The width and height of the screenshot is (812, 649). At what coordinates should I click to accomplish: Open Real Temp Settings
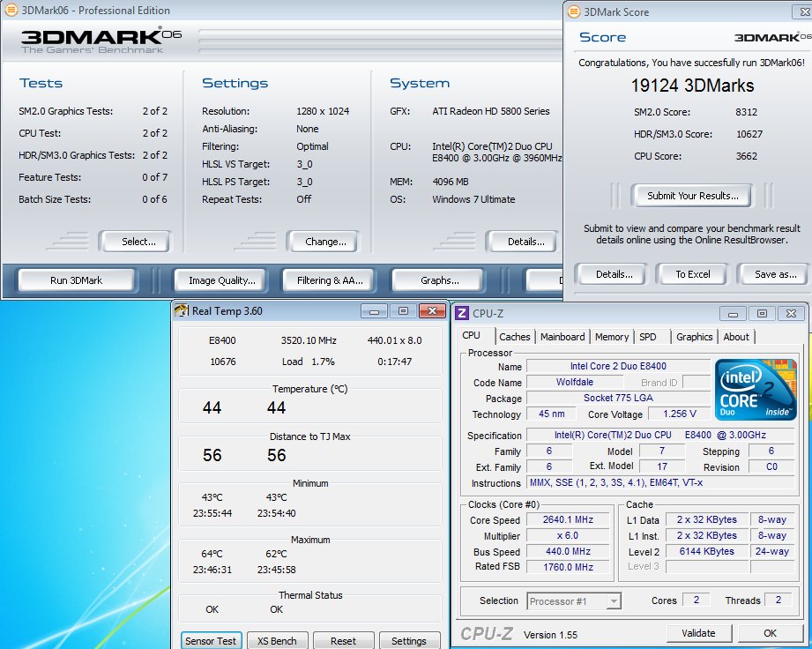pos(408,641)
